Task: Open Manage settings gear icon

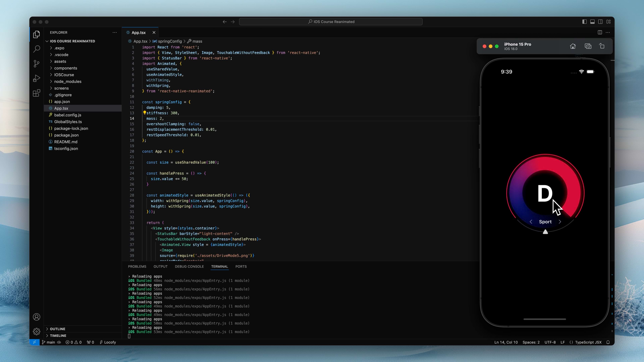Action: 37,331
